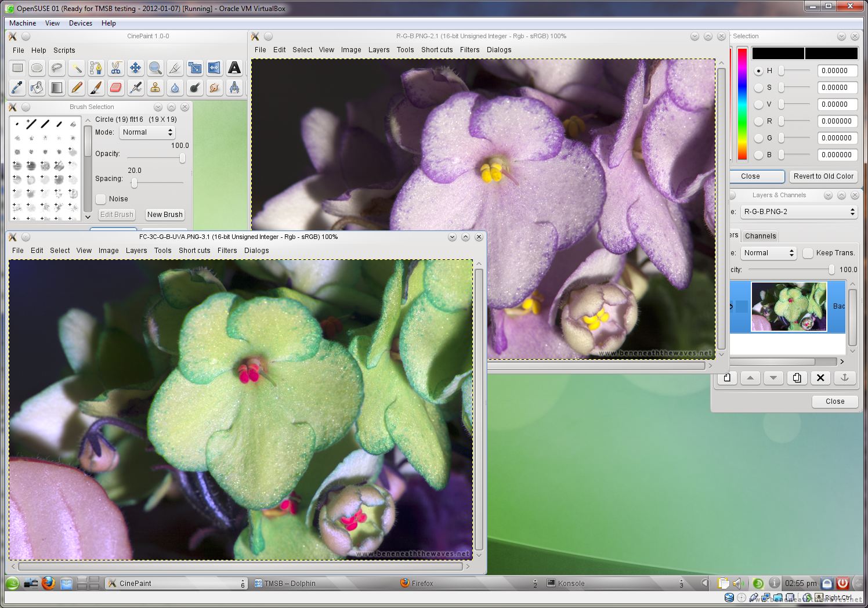Toggle the Keep Trans. checkbox
Viewport: 868px width, 608px height.
coord(808,253)
